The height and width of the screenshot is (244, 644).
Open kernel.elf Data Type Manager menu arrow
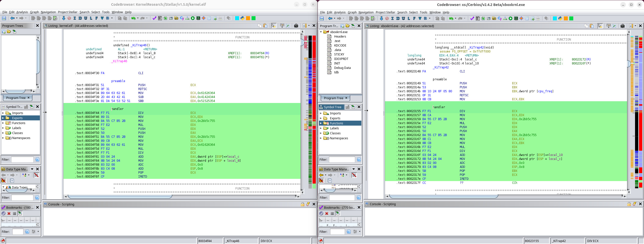(32, 169)
